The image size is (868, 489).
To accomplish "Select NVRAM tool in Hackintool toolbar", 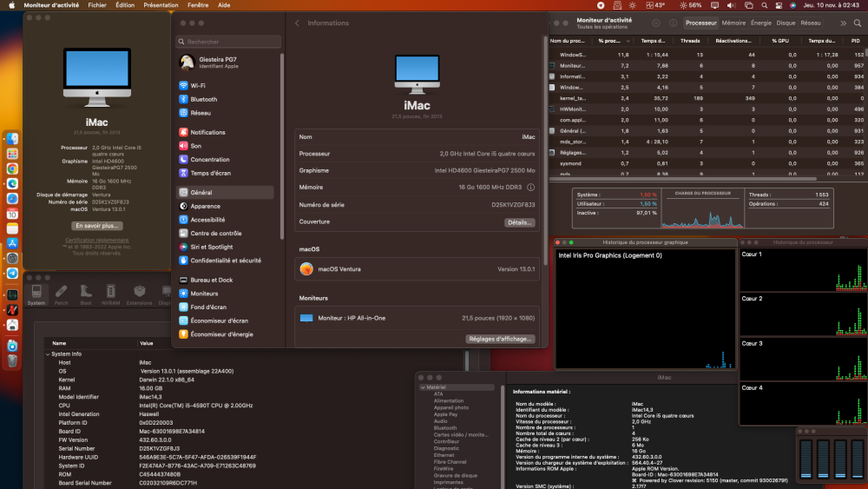I will [x=111, y=294].
